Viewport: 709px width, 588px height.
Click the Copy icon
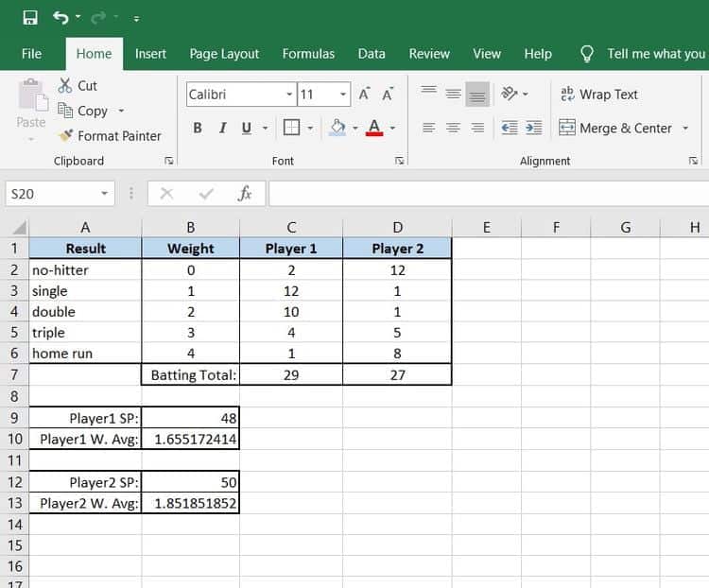click(65, 111)
